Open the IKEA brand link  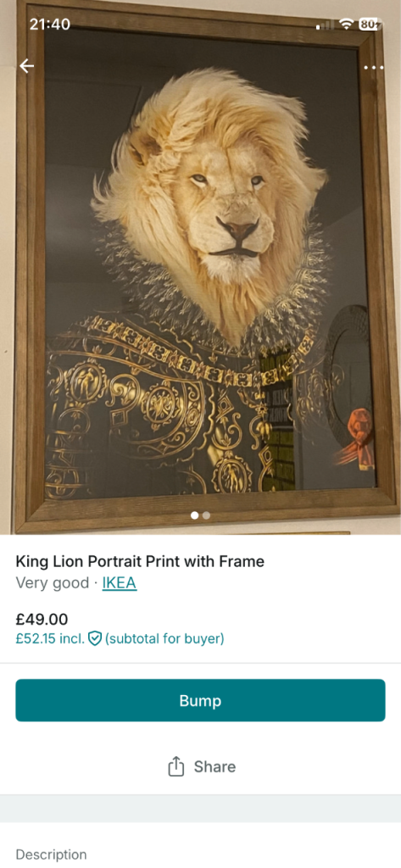(x=120, y=583)
